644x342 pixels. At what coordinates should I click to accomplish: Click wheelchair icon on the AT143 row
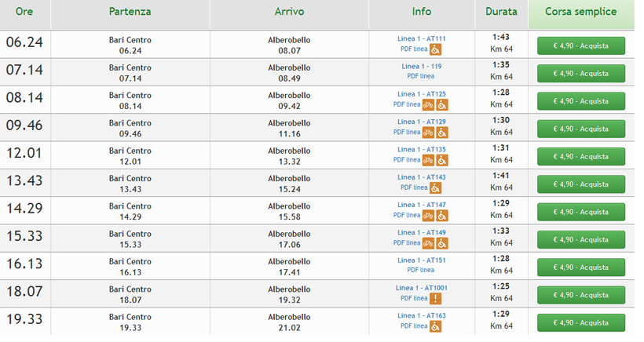point(435,187)
